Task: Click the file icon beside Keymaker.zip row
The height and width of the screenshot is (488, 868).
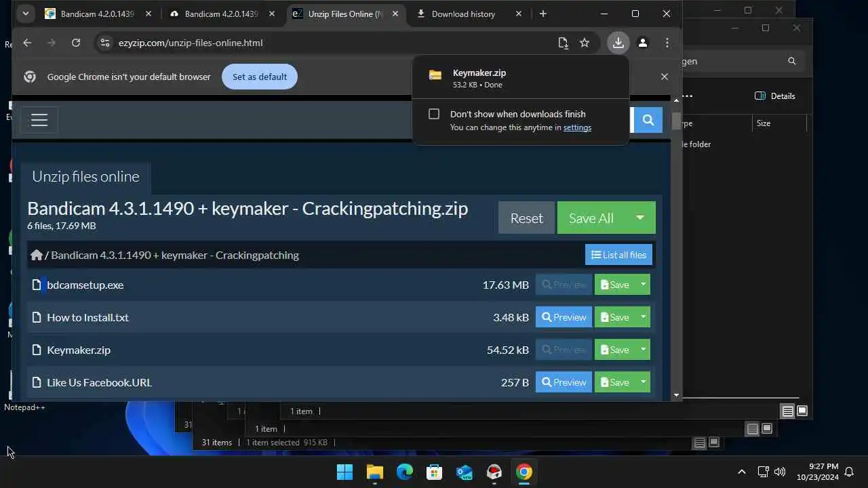Action: coord(37,350)
